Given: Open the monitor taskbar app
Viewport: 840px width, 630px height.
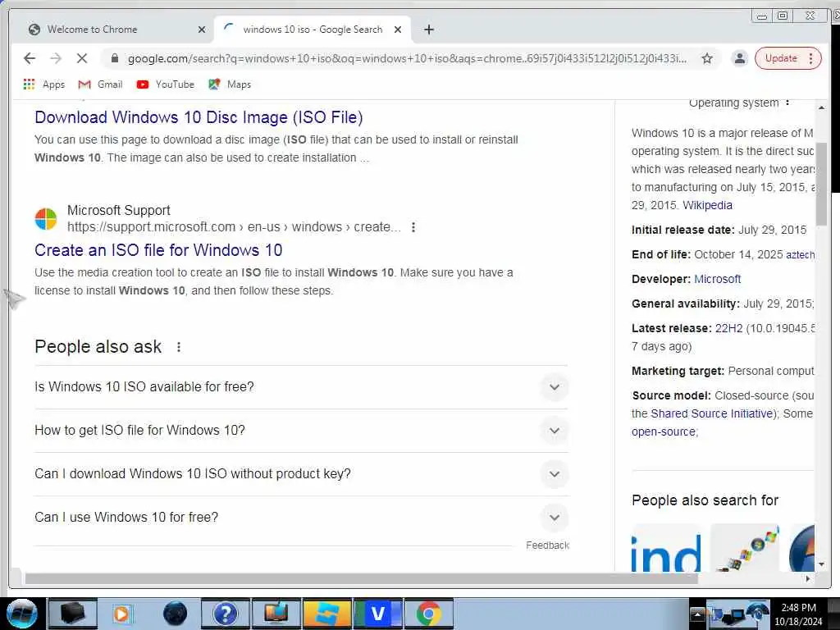Looking at the screenshot, I should coord(276,614).
